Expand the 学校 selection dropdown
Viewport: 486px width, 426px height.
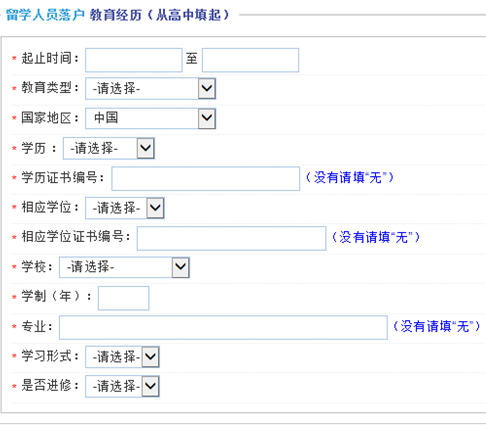coord(125,267)
